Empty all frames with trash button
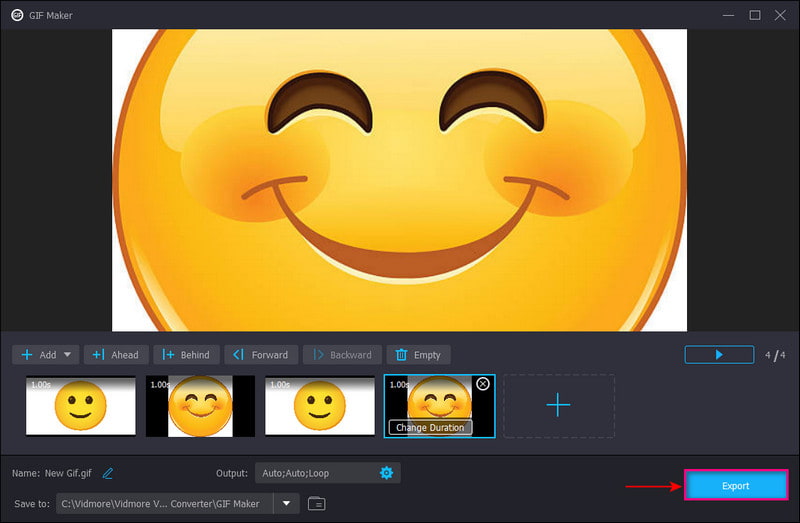Screen dimensions: 800x523 pyautogui.click(x=418, y=355)
